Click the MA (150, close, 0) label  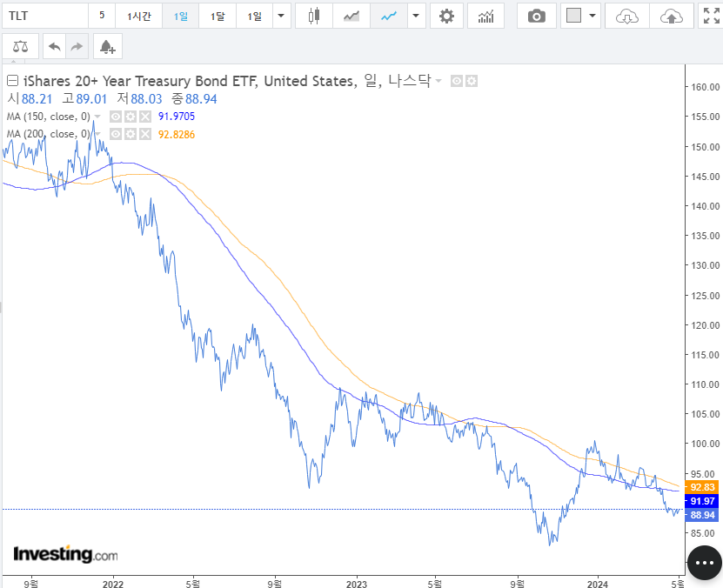[49, 117]
